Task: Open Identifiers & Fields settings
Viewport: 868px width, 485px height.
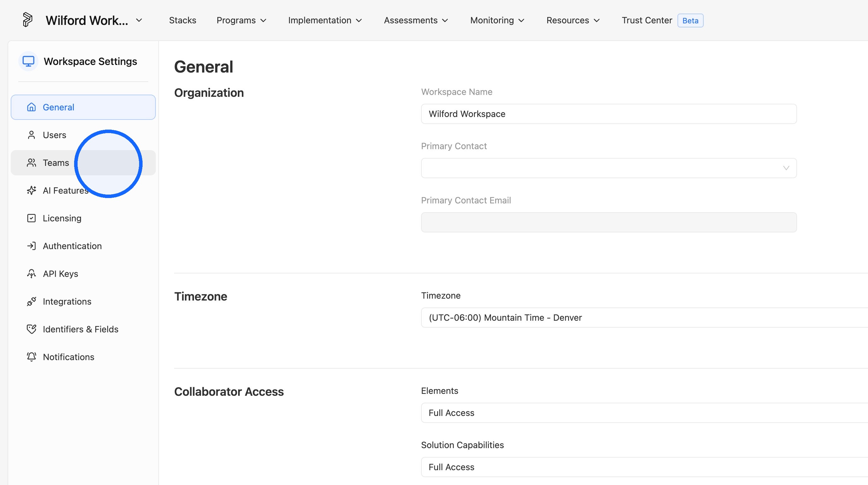Action: pos(83,329)
